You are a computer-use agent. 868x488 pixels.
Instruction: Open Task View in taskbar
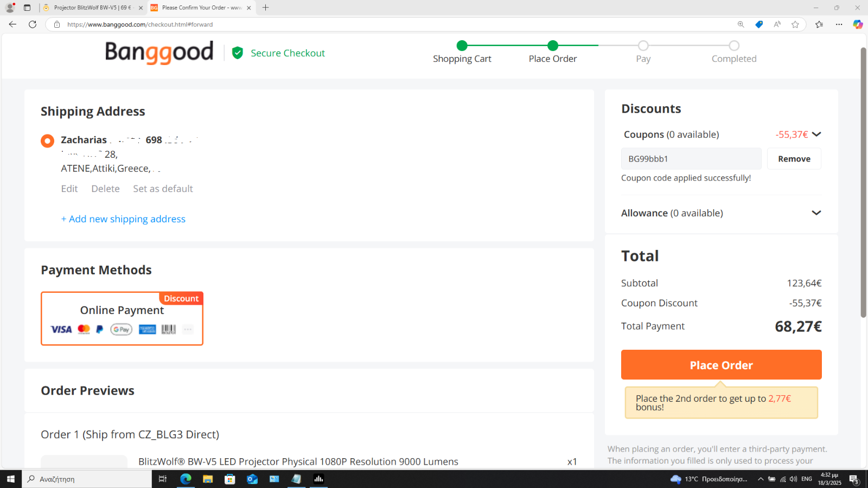tap(162, 479)
